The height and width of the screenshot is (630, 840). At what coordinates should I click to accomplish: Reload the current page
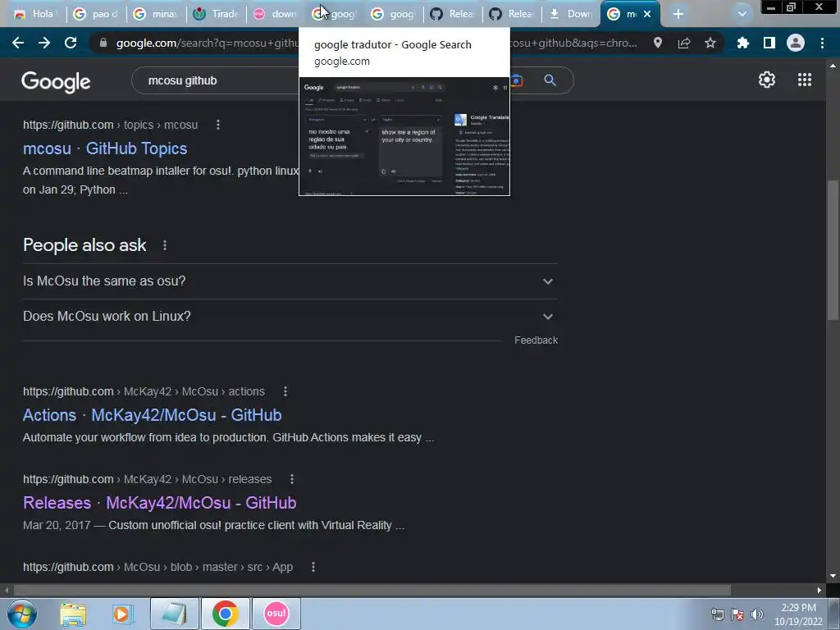click(71, 43)
